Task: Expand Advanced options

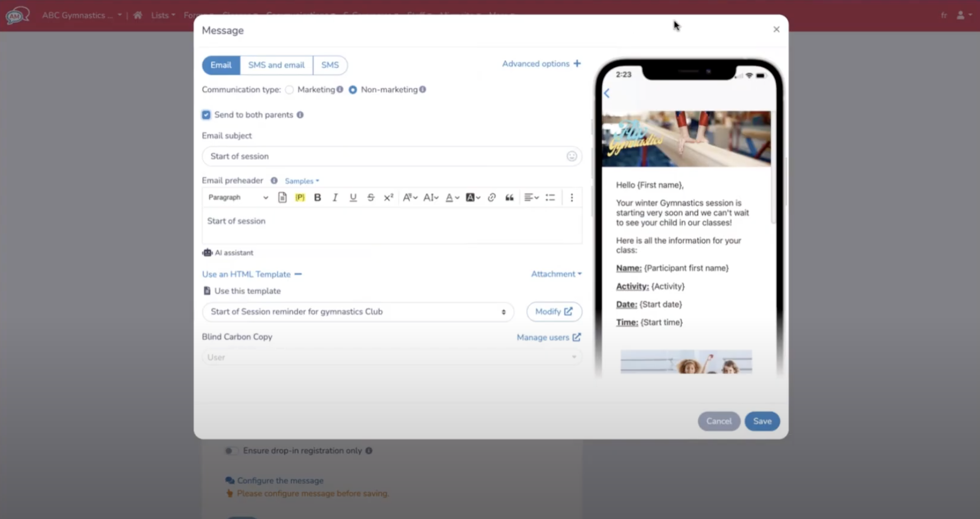Action: [x=540, y=64]
